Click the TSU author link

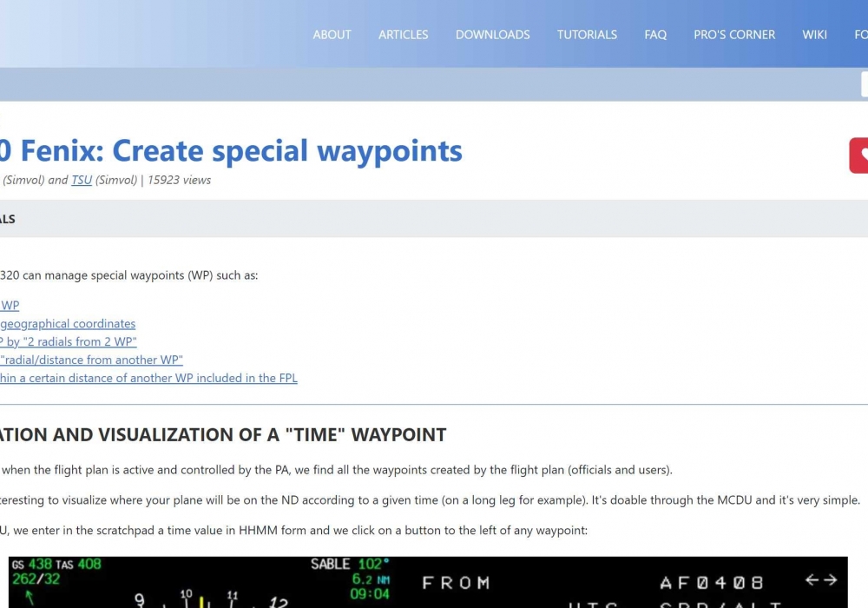click(x=82, y=180)
